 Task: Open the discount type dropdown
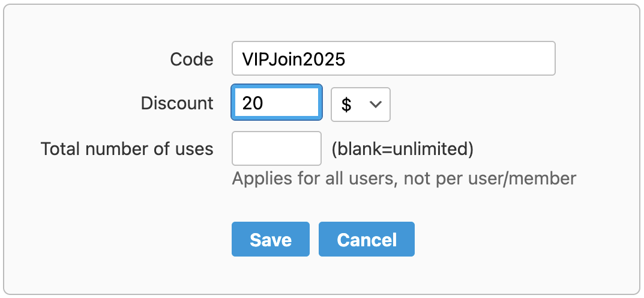tap(361, 104)
